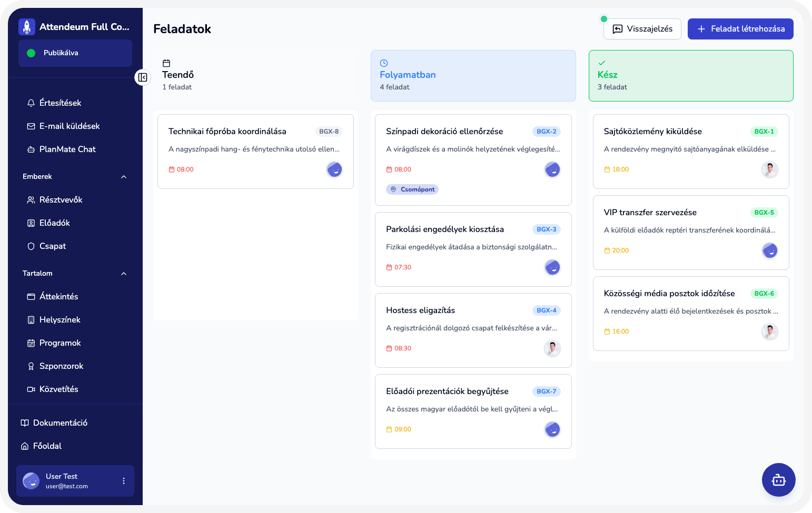The width and height of the screenshot is (812, 513).
Task: Open user menu via three-dot icon
Action: pos(124,481)
